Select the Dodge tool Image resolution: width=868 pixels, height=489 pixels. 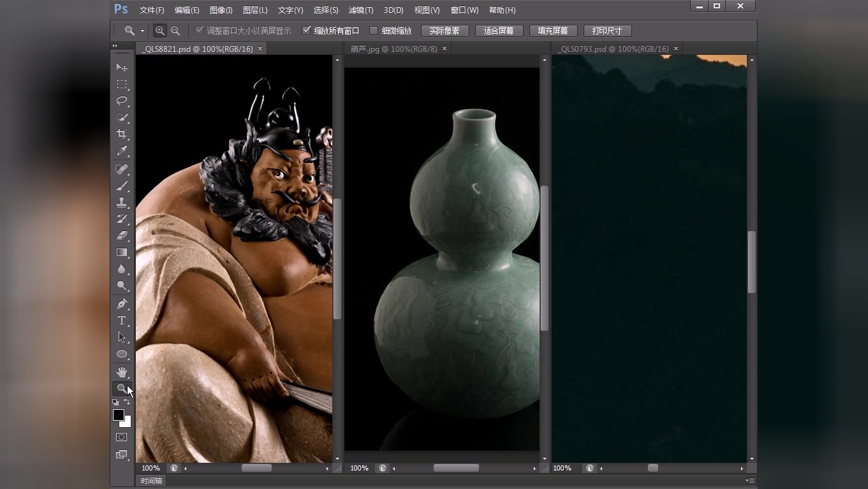click(x=121, y=285)
